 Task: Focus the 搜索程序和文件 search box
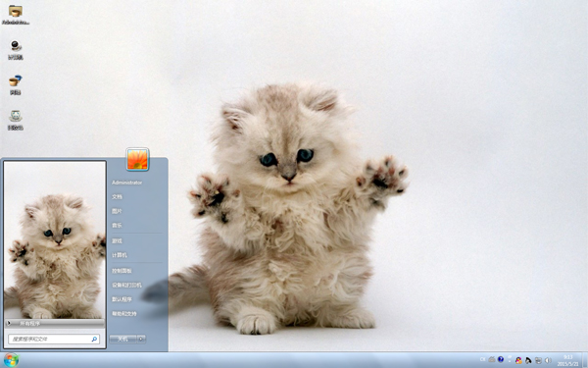tap(54, 340)
